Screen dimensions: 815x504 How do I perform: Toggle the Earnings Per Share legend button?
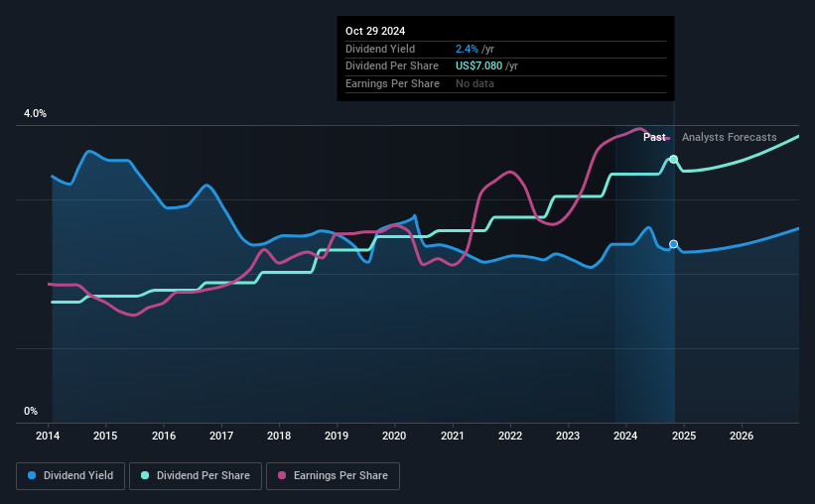coord(333,476)
